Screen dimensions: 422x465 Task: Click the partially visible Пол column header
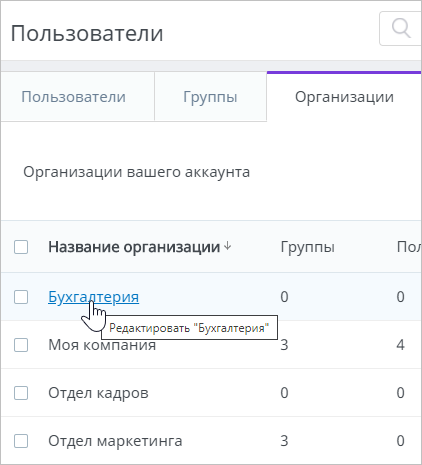409,247
